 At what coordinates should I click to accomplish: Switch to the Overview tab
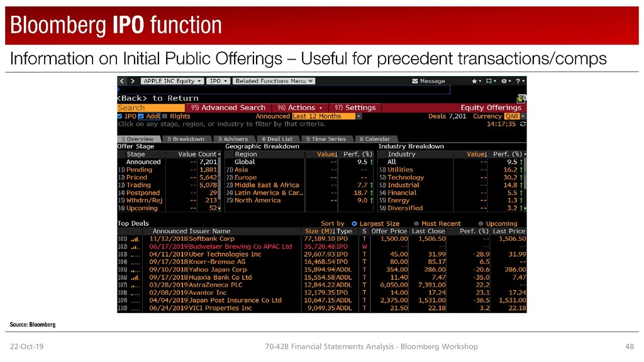pyautogui.click(x=139, y=139)
